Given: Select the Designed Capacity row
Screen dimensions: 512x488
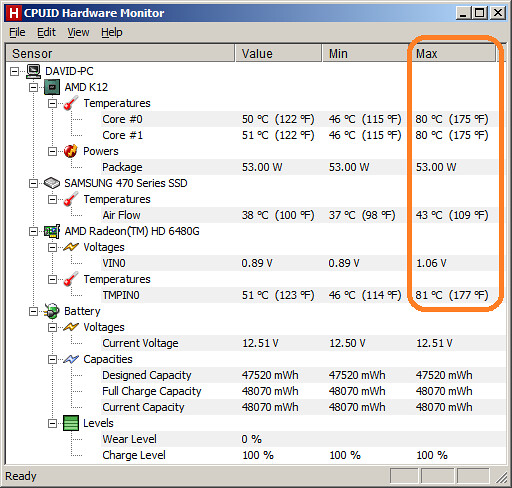Looking at the screenshot, I should coord(303,375).
